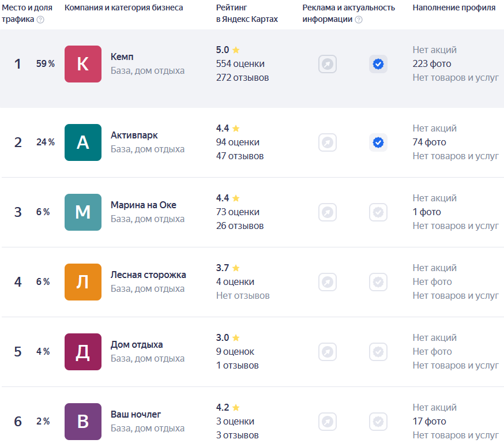This screenshot has height=447, width=504.
Task: Click the advertising arrow icon for Кемп
Action: point(327,64)
